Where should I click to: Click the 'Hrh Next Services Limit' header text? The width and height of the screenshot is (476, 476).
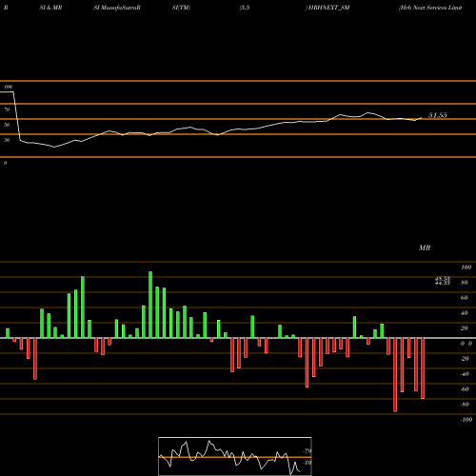pyautogui.click(x=430, y=8)
